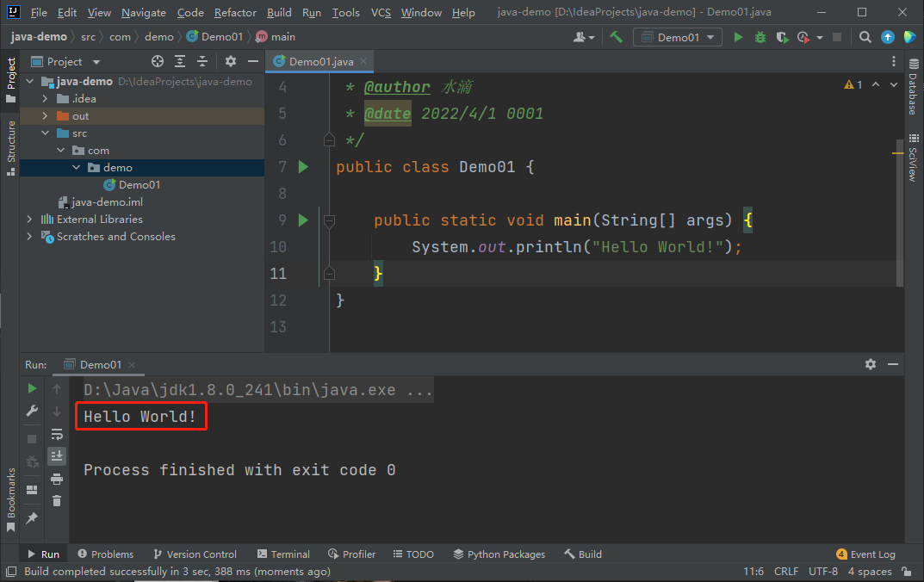
Task: Toggle tool window bars icon in status bar
Action: [10, 572]
